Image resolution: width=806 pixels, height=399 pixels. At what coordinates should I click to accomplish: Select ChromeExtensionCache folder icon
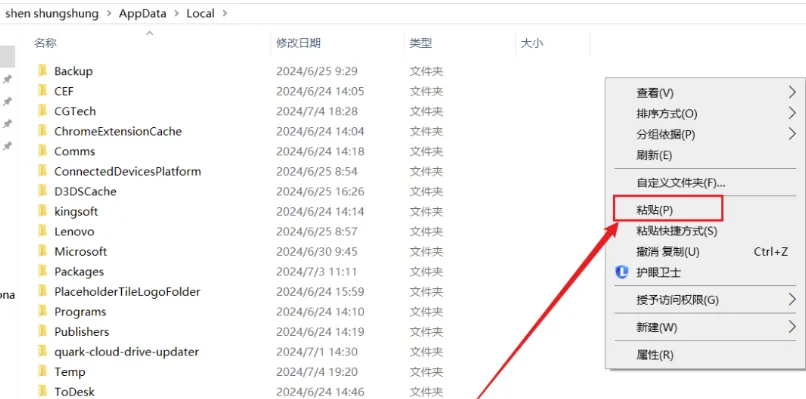point(43,131)
